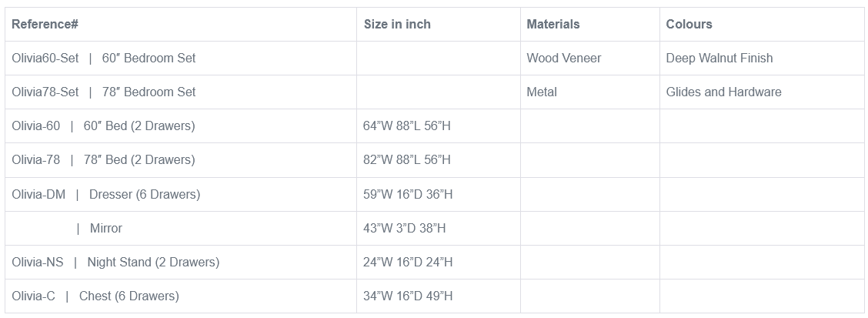Select the 64”W 88”L 56”H size cell
This screenshot has height=318, width=868.
point(406,126)
